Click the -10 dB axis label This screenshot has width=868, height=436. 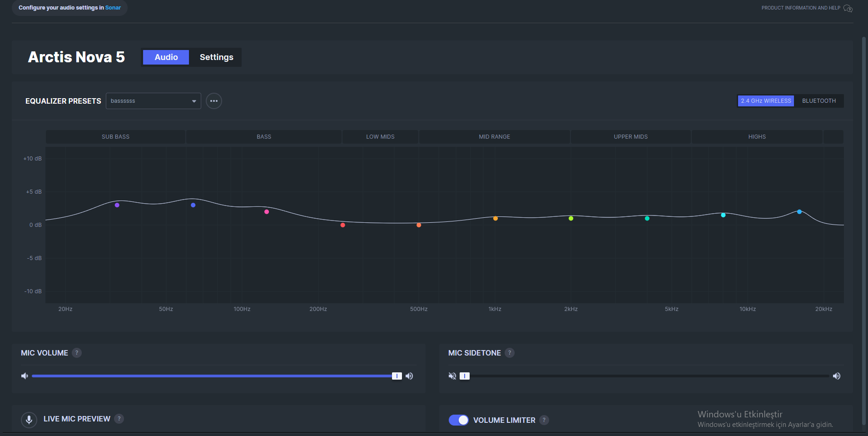pos(33,291)
